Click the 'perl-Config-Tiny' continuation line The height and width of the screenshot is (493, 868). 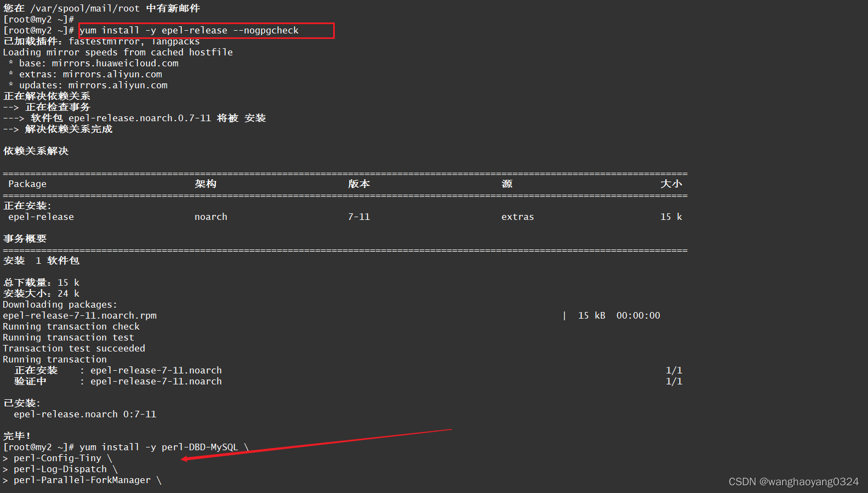tap(58, 458)
